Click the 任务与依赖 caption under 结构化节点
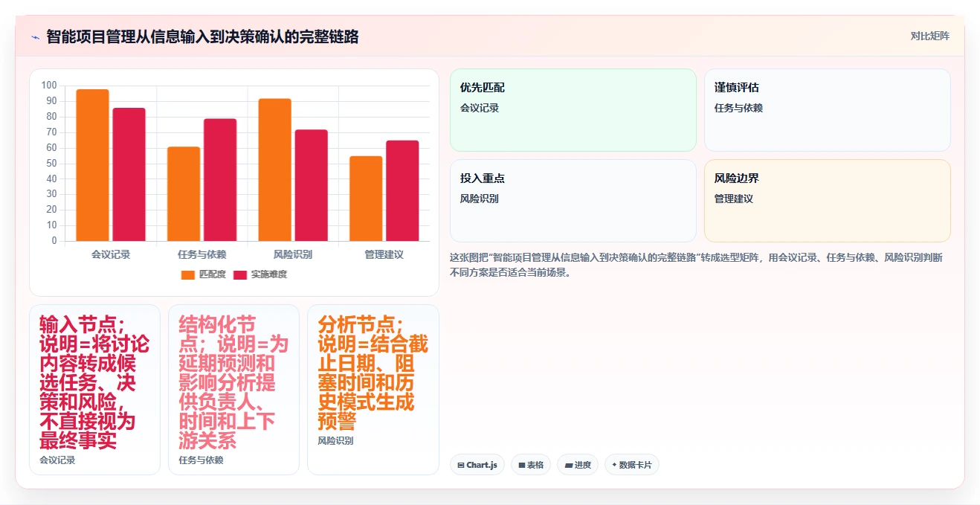980x505 pixels. [x=201, y=460]
